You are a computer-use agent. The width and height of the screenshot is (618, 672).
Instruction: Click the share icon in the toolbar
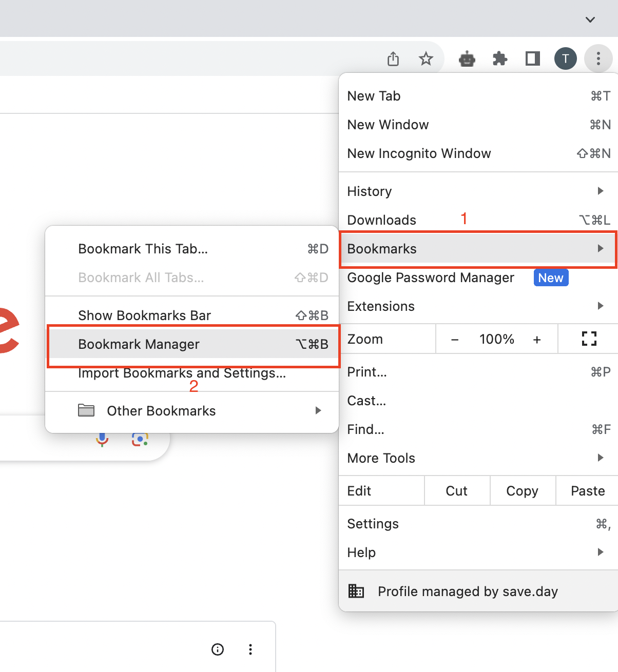(393, 58)
